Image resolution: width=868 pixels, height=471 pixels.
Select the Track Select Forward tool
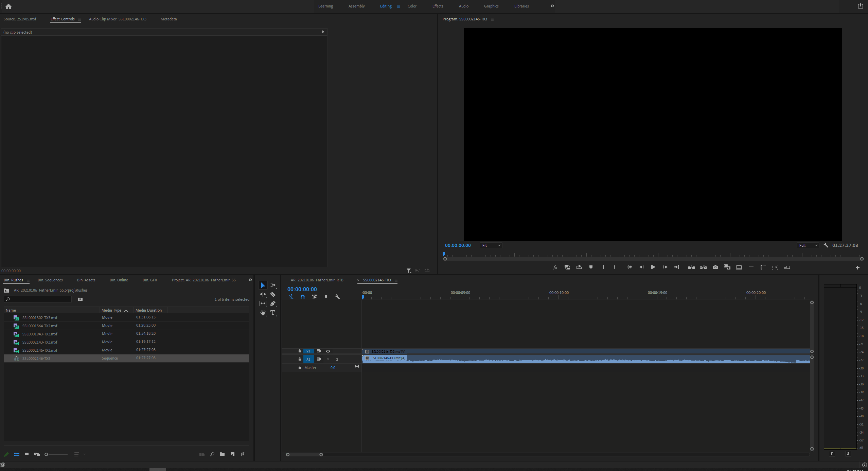click(x=273, y=285)
